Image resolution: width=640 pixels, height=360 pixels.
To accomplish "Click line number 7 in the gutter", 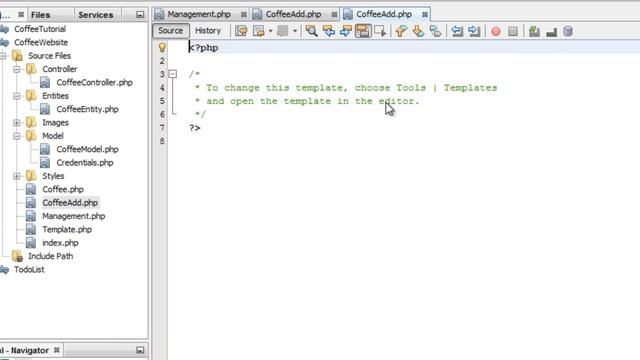I will click(162, 128).
